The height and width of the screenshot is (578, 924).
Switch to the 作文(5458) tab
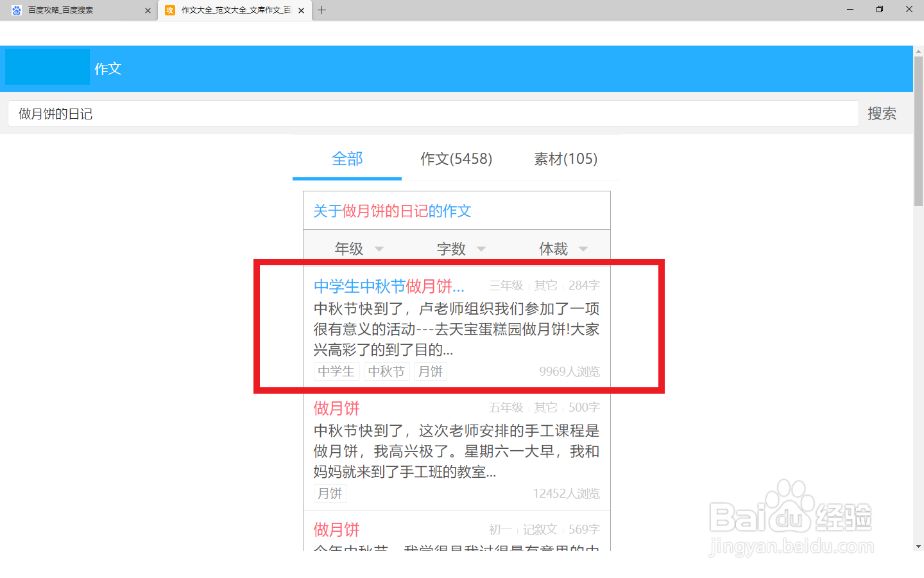[x=456, y=159]
